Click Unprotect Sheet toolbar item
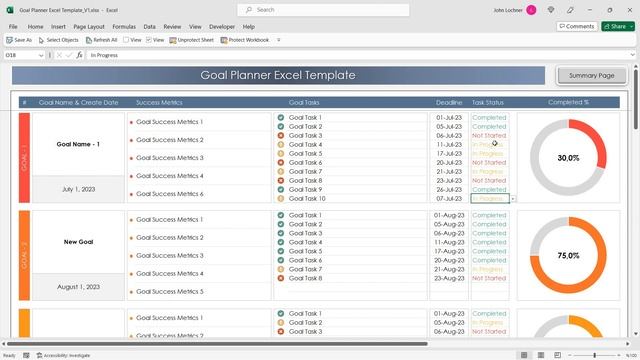Image resolution: width=640 pixels, height=360 pixels. click(x=191, y=40)
